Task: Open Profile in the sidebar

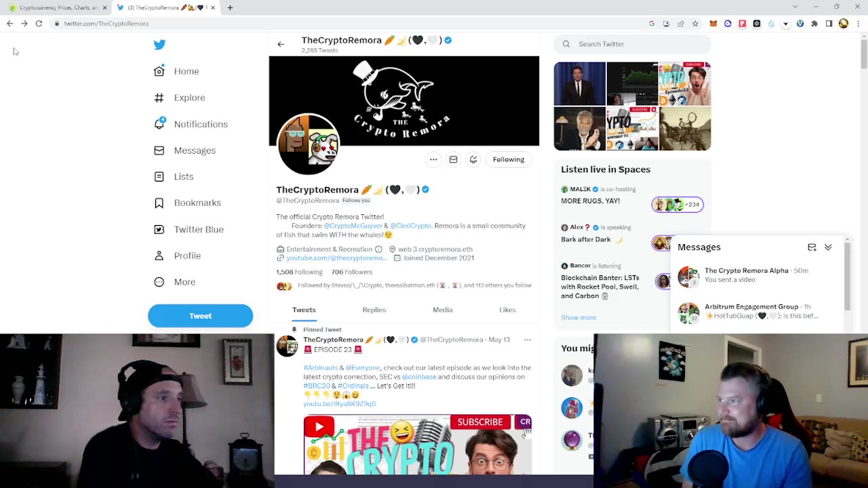Action: coord(177,256)
